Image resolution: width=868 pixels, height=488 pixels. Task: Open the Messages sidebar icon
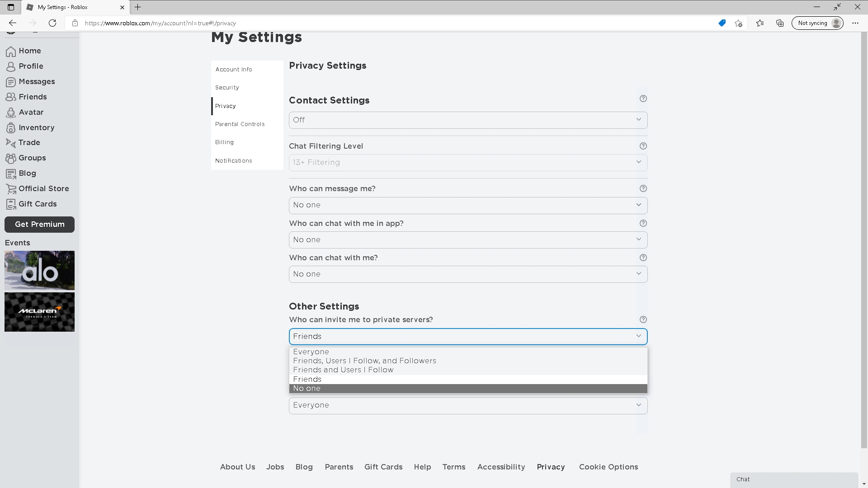point(11,82)
